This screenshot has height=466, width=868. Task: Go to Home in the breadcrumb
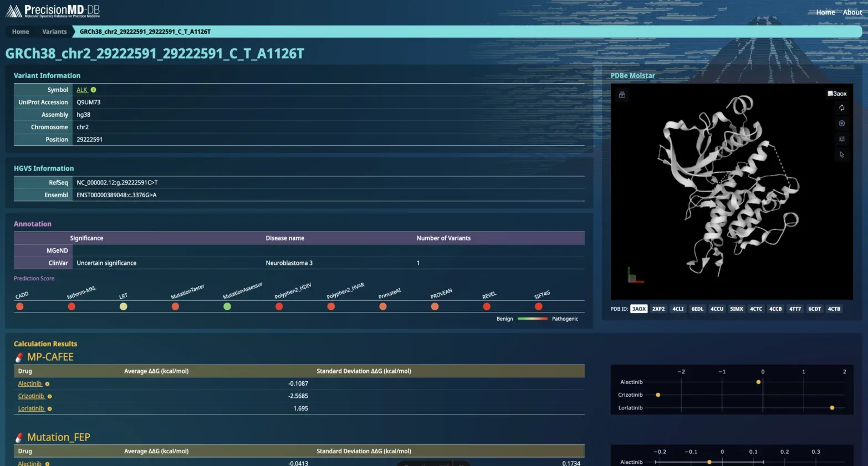pyautogui.click(x=21, y=32)
